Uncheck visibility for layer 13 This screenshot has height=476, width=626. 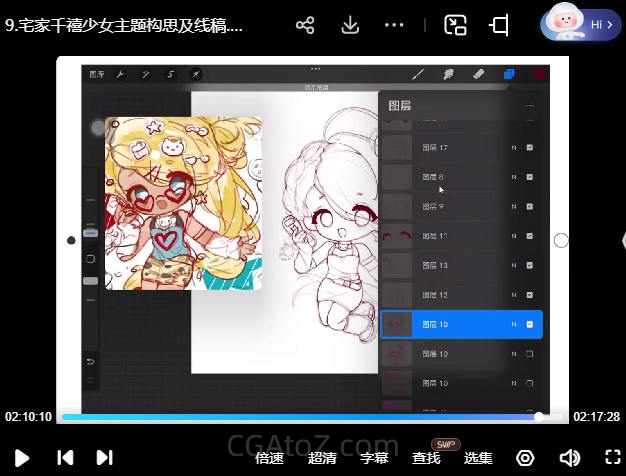(x=529, y=266)
